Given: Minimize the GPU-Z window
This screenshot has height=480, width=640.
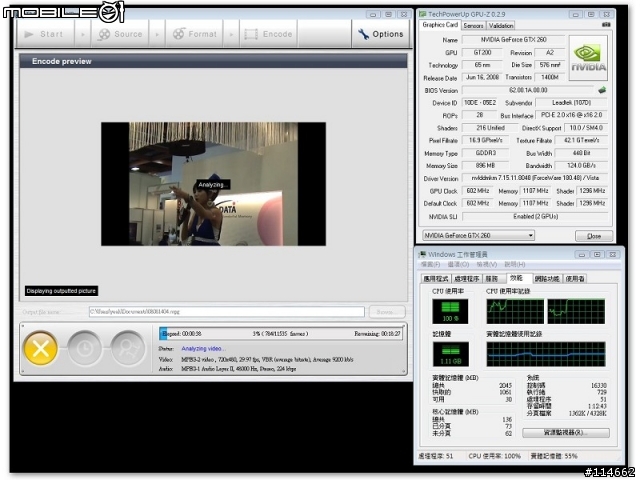Looking at the screenshot, I should [x=576, y=14].
